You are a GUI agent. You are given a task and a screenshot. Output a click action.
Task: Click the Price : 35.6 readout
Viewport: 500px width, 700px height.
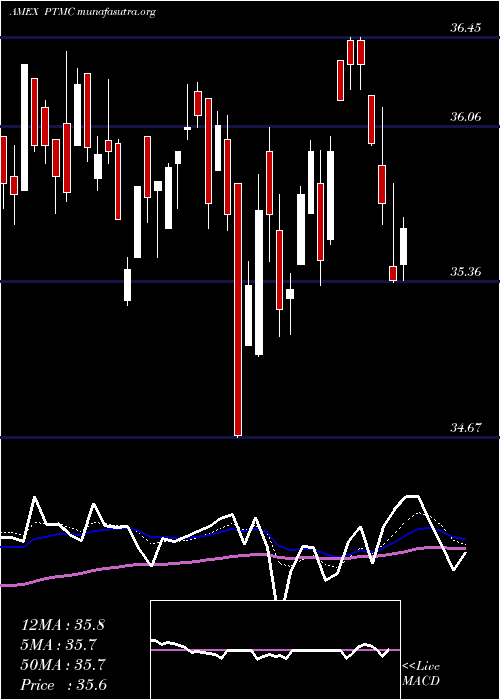point(63,685)
